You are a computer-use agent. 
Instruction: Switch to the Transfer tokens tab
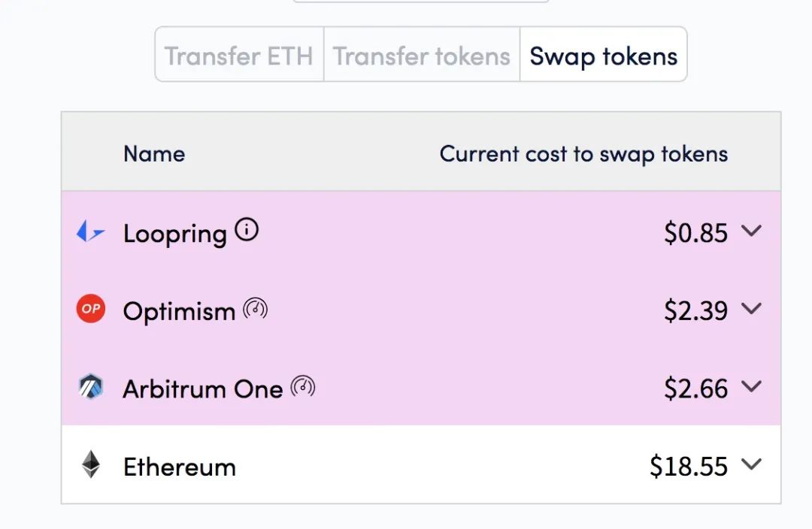pos(422,54)
